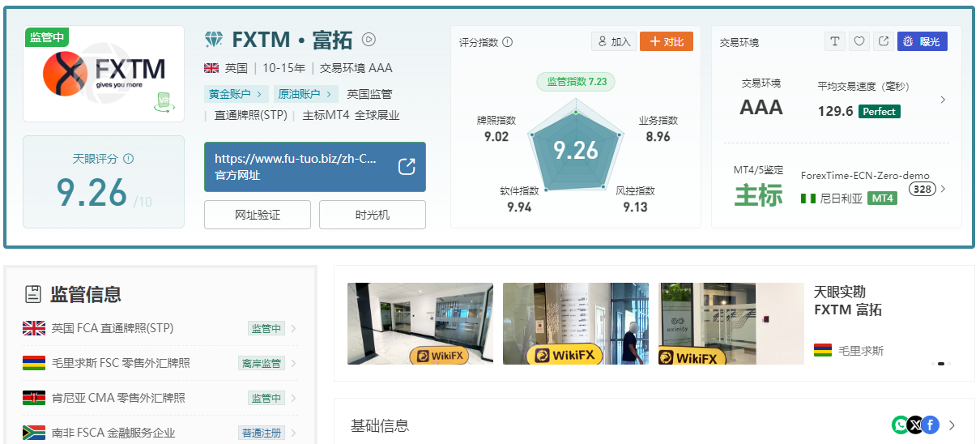The height and width of the screenshot is (444, 980).
Task: Click the 黄金账户 tag
Action: (236, 94)
